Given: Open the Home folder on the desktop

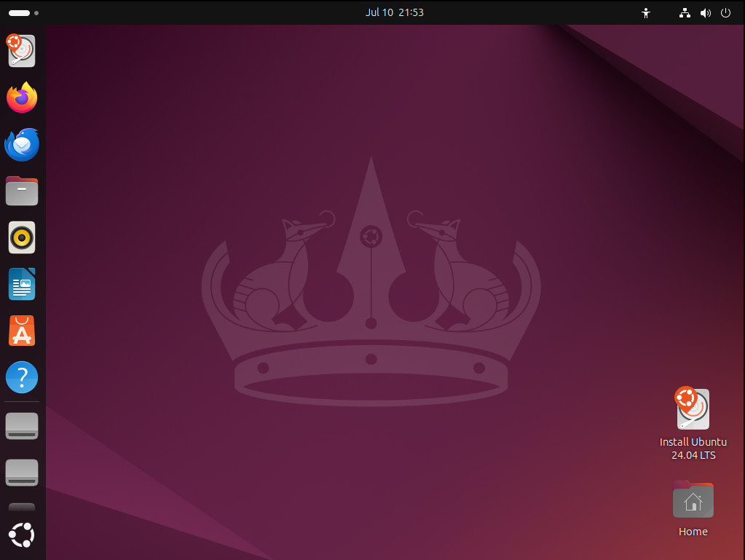Looking at the screenshot, I should (693, 509).
